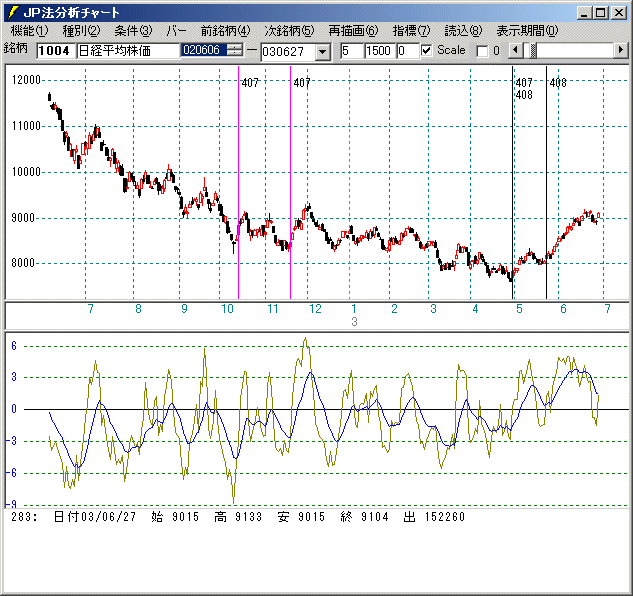633x596 pixels.
Task: Click the 020606 start date spinner arrows
Action: pyautogui.click(x=234, y=50)
